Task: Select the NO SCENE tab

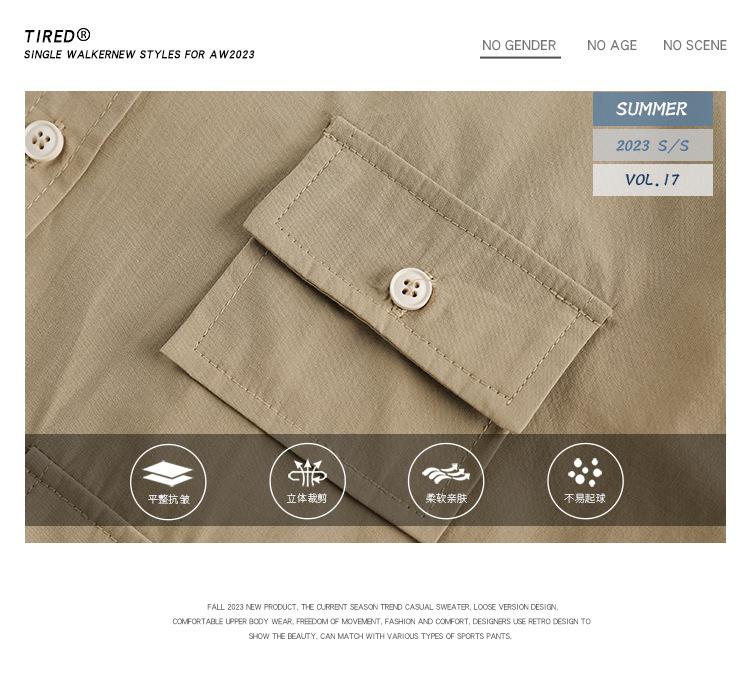Action: pyautogui.click(x=695, y=45)
